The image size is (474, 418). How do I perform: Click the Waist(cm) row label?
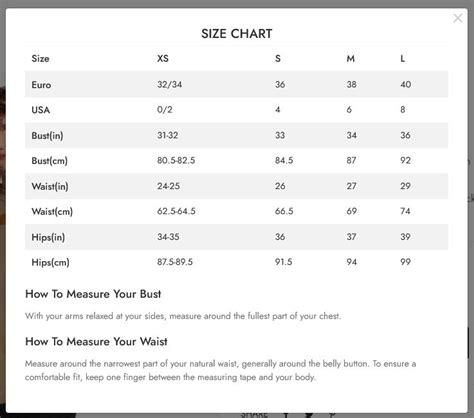pyautogui.click(x=52, y=212)
